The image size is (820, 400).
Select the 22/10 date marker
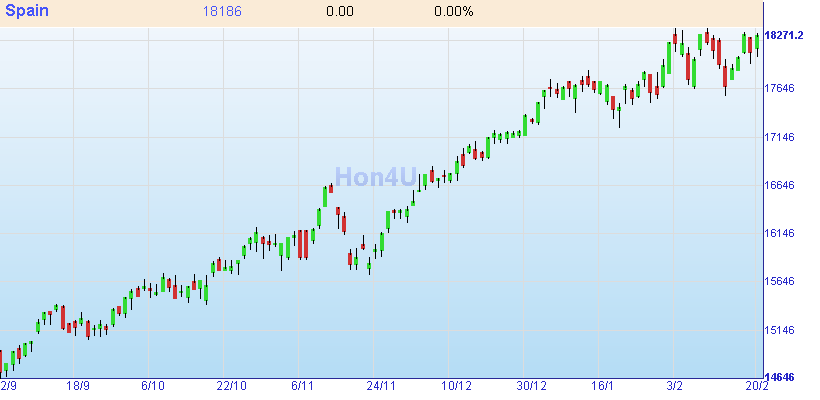[231, 386]
